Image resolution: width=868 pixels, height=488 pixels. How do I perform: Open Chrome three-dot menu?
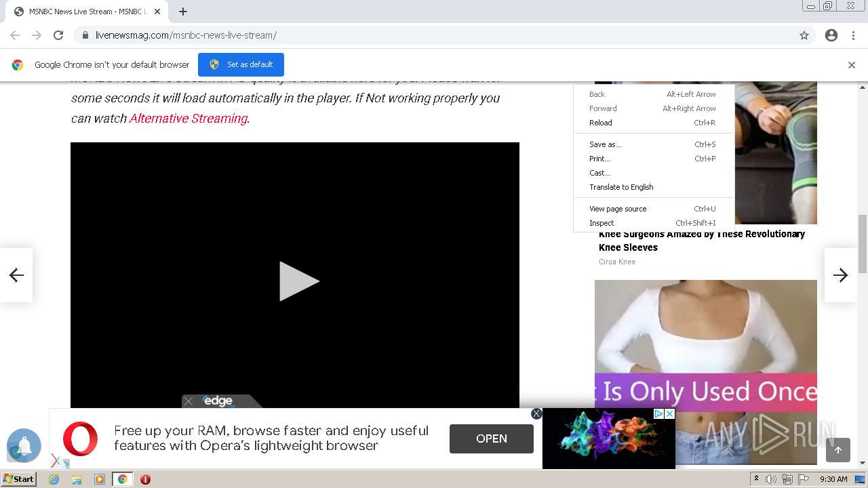click(x=853, y=35)
